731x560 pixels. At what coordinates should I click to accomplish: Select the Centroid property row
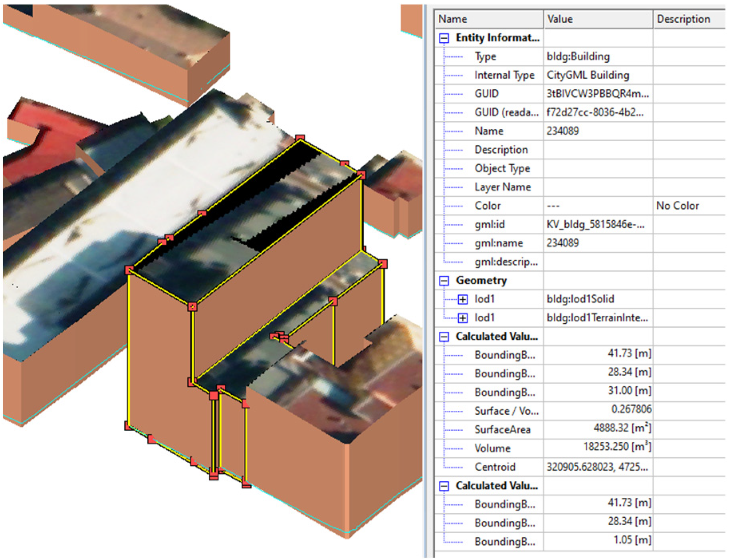tap(495, 467)
